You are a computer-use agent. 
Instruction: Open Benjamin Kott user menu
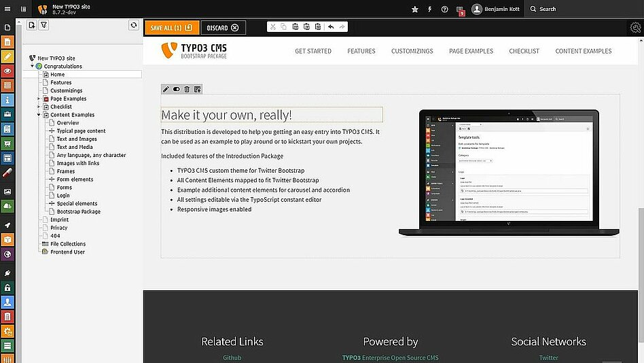coord(495,9)
